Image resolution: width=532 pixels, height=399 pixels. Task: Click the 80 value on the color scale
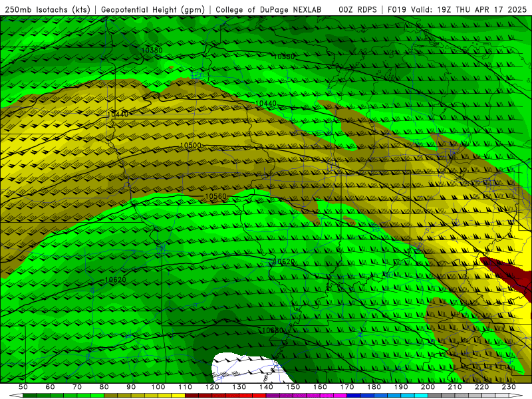click(104, 387)
